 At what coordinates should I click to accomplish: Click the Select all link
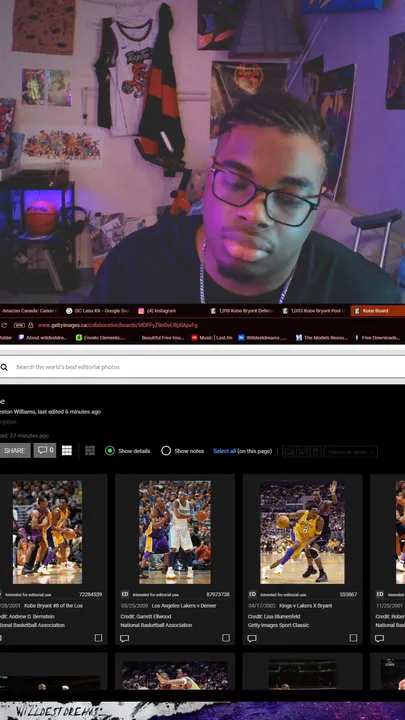coord(224,451)
